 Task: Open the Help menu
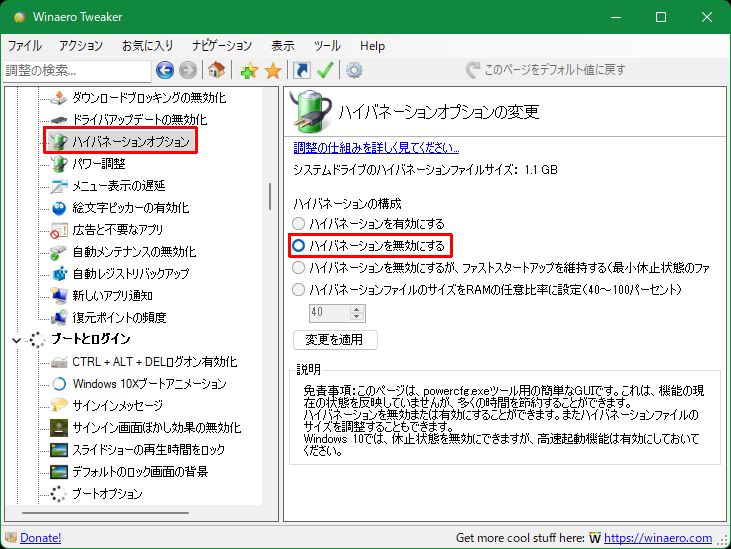click(x=372, y=46)
